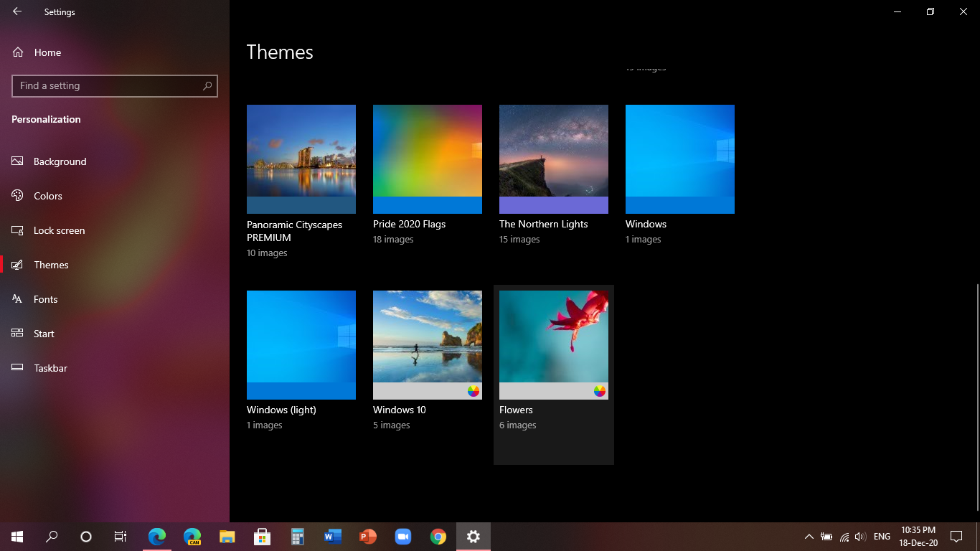Screen dimensions: 980x551
Task: Open the Windows Start menu
Action: pos(17,537)
